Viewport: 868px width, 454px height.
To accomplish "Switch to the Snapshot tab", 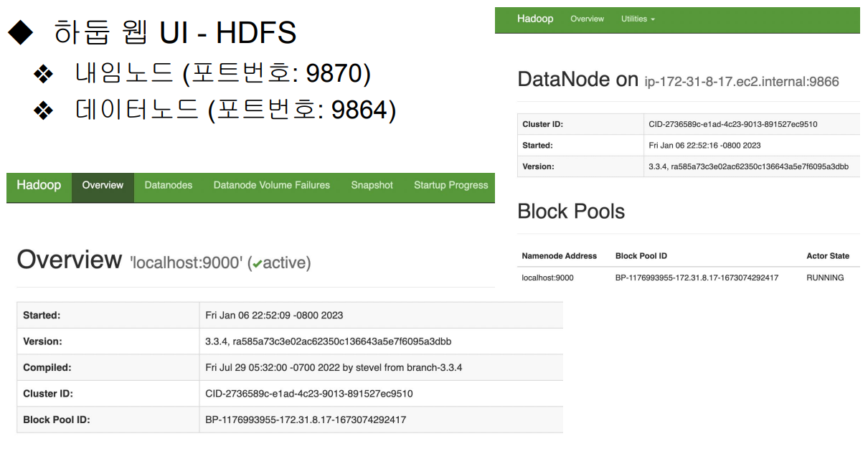I will point(372,185).
